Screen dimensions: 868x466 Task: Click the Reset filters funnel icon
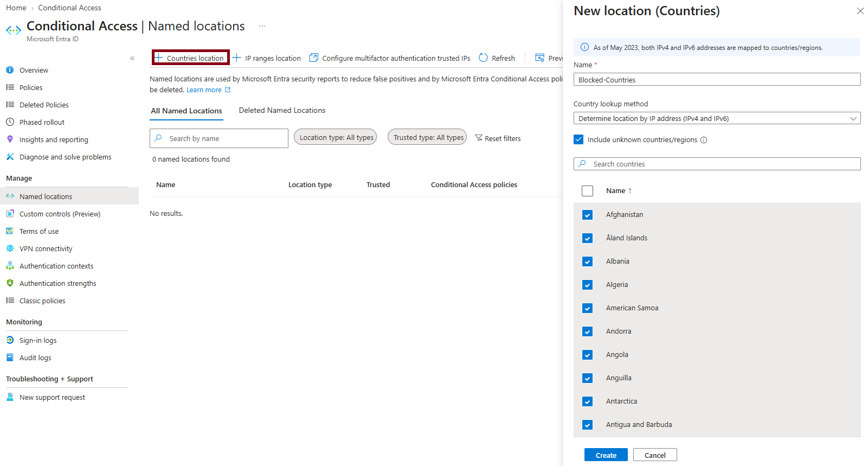coord(479,138)
